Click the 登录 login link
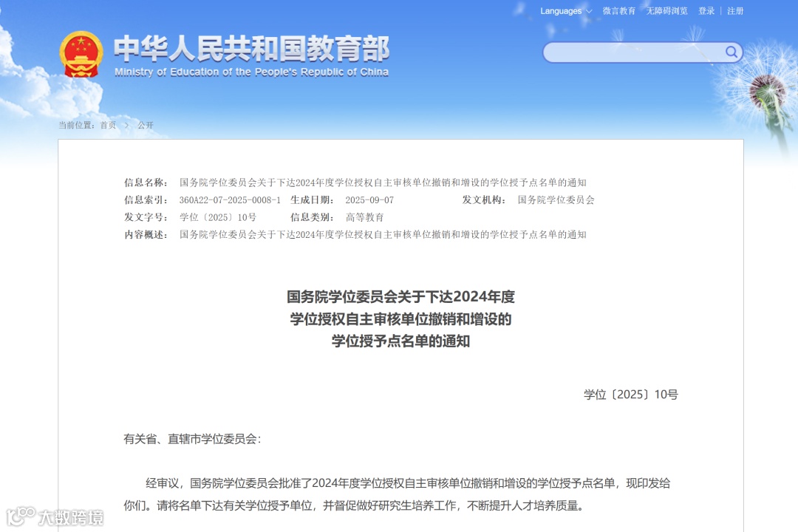Image resolution: width=798 pixels, height=532 pixels. click(x=706, y=11)
